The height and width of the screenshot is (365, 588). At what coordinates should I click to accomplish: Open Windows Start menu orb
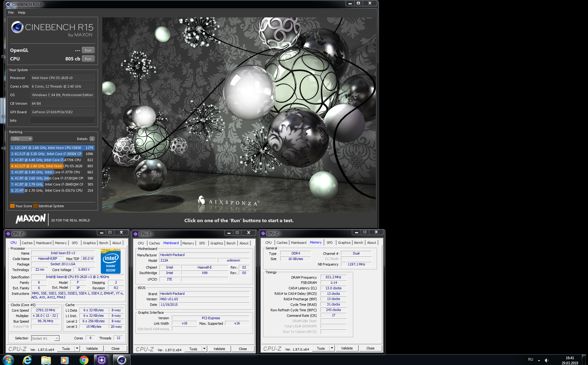pos(8,360)
